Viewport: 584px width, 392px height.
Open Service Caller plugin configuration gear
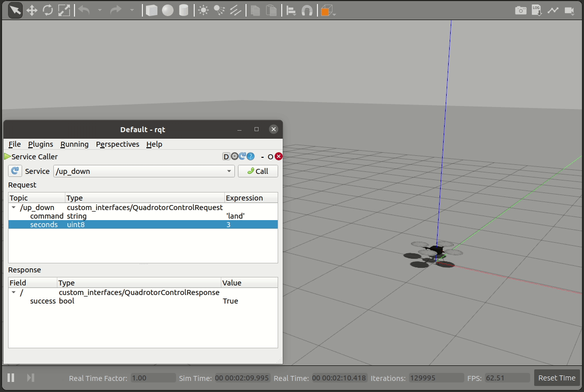tap(234, 156)
